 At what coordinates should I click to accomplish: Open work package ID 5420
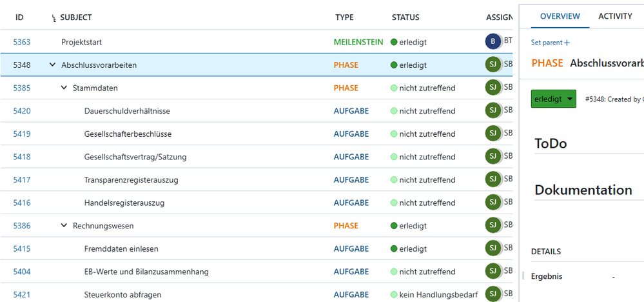[x=22, y=111]
